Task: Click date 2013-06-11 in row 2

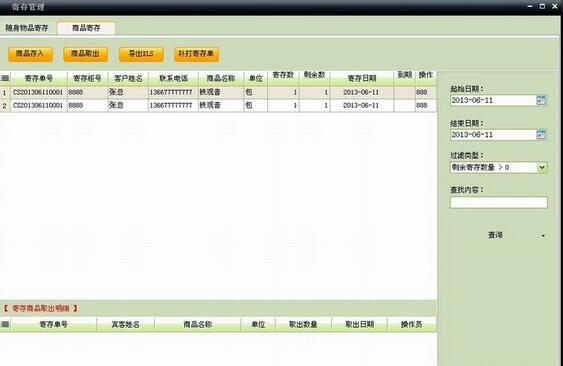Action: (x=361, y=106)
